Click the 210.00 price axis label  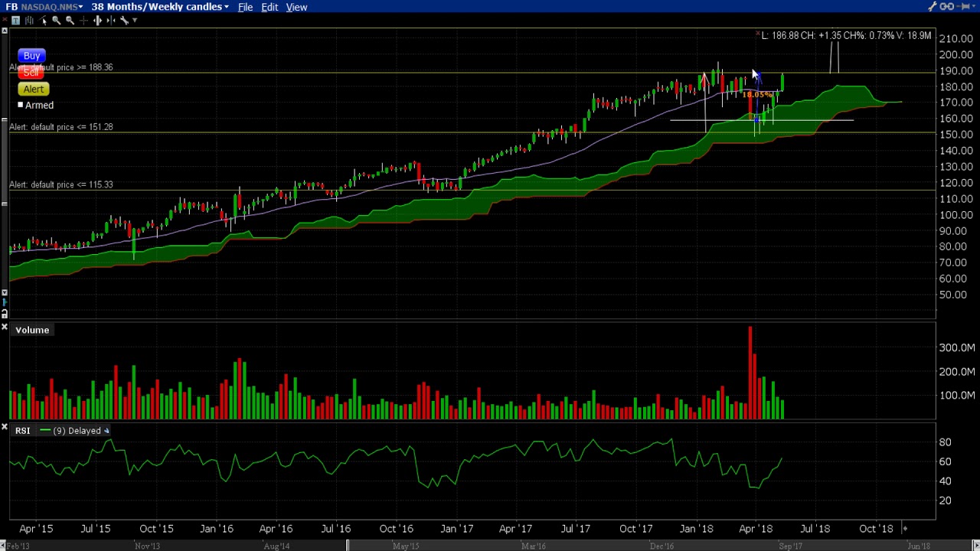coord(956,38)
